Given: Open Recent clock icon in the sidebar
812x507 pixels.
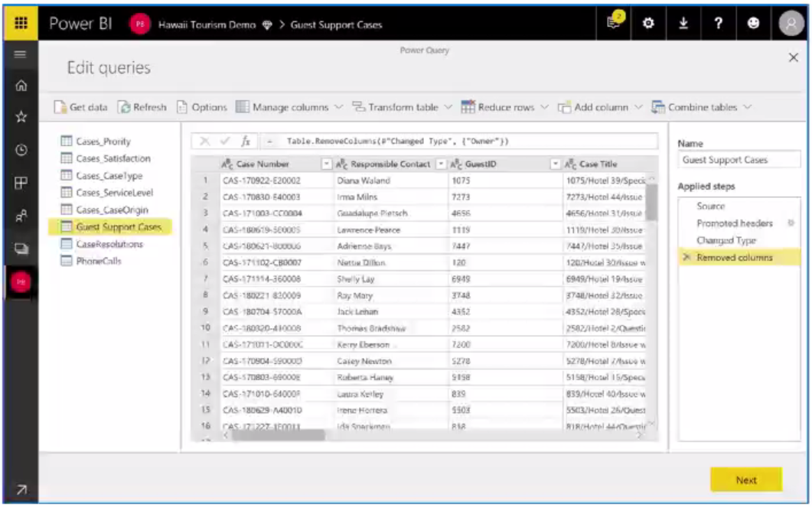Looking at the screenshot, I should [21, 150].
